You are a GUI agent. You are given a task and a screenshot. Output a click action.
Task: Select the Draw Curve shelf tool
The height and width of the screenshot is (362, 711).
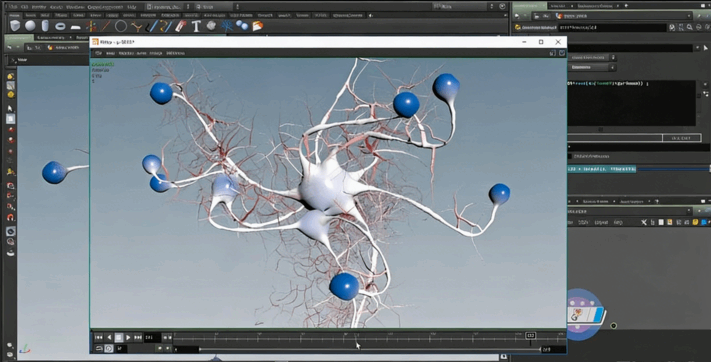point(166,26)
